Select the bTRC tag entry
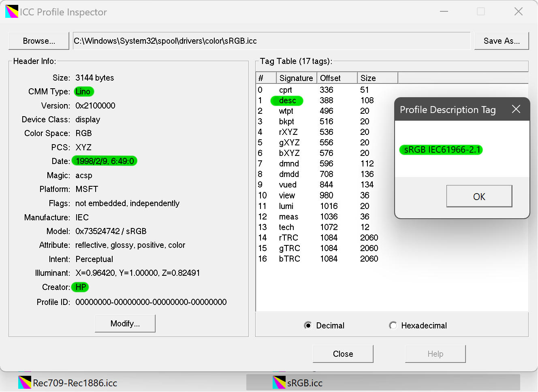 tap(289, 259)
